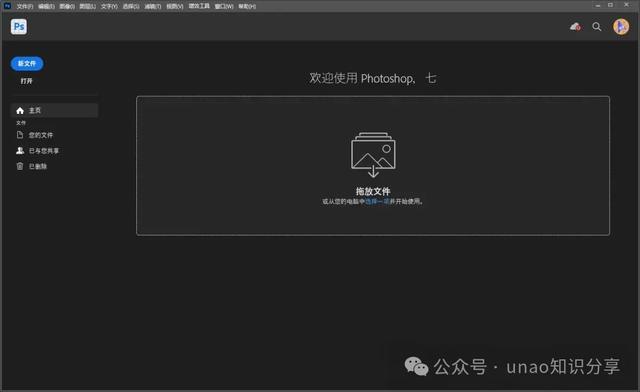640x392 pixels.
Task: Open the 窗口(W) menu
Action: (x=224, y=7)
